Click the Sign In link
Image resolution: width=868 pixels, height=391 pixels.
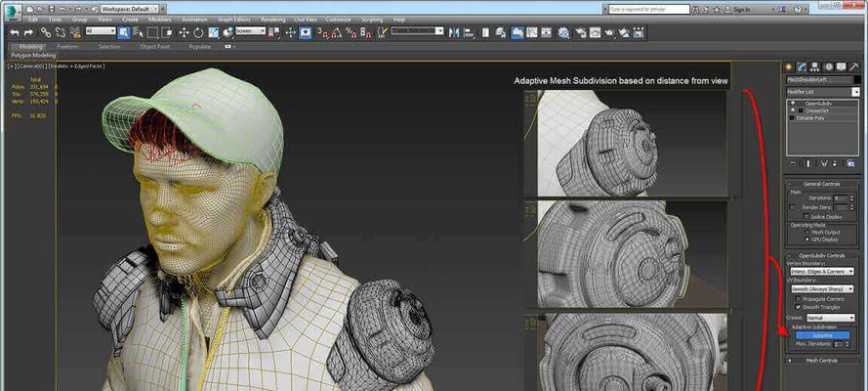click(x=741, y=10)
